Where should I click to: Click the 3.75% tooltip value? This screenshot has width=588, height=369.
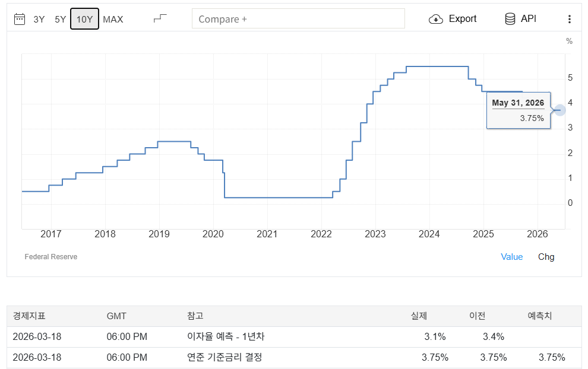pyautogui.click(x=532, y=119)
